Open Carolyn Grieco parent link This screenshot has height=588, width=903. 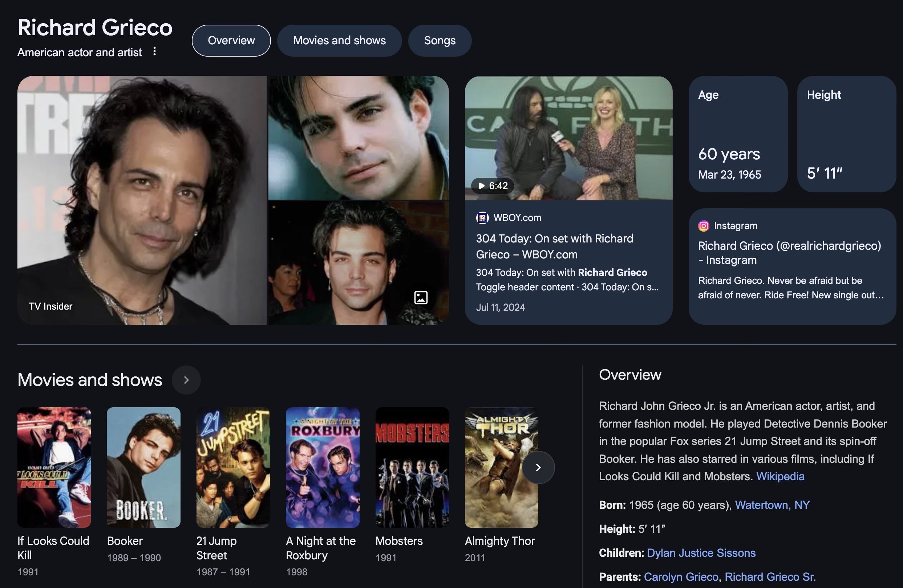(681, 577)
